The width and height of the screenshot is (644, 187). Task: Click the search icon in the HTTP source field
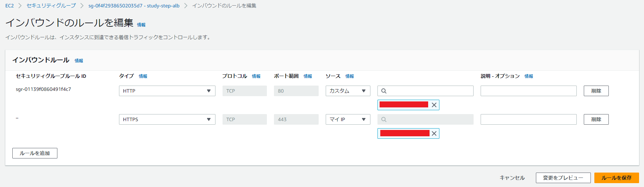coord(384,91)
